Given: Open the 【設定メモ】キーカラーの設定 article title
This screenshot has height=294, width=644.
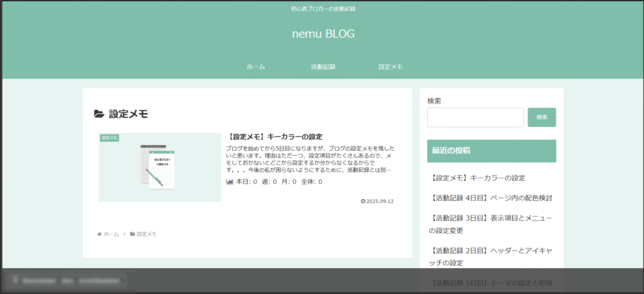Looking at the screenshot, I should (275, 137).
